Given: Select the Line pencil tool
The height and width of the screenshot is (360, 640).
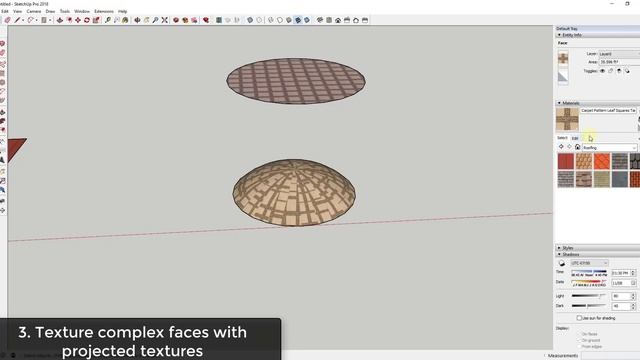Looking at the screenshot, I should click(x=17, y=20).
